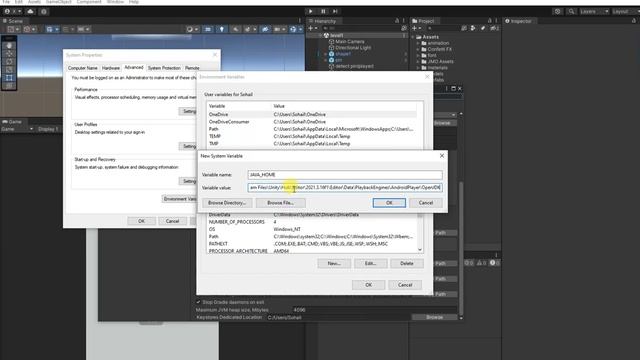
Task: Click the Play button in Unity toolbar
Action: (311, 11)
